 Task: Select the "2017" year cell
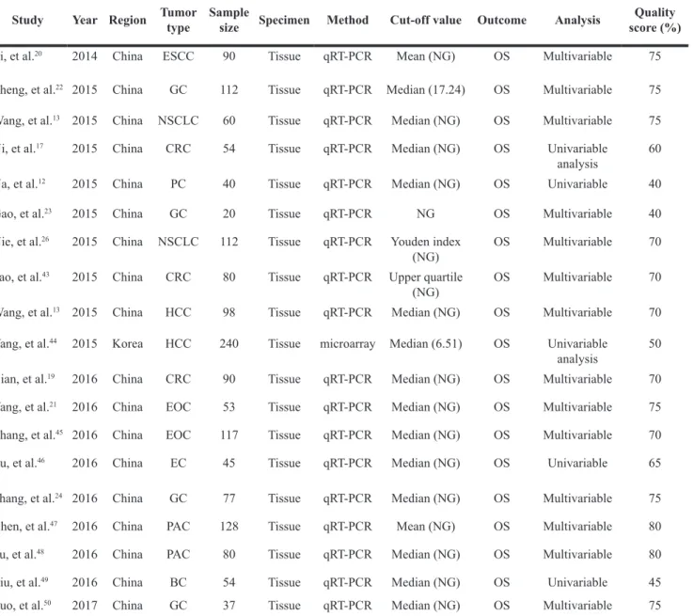point(85,605)
